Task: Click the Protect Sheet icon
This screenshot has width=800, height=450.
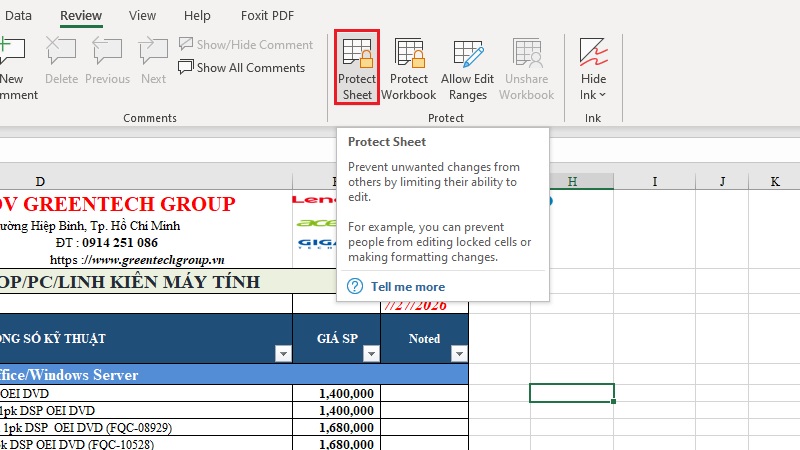Action: tap(357, 53)
